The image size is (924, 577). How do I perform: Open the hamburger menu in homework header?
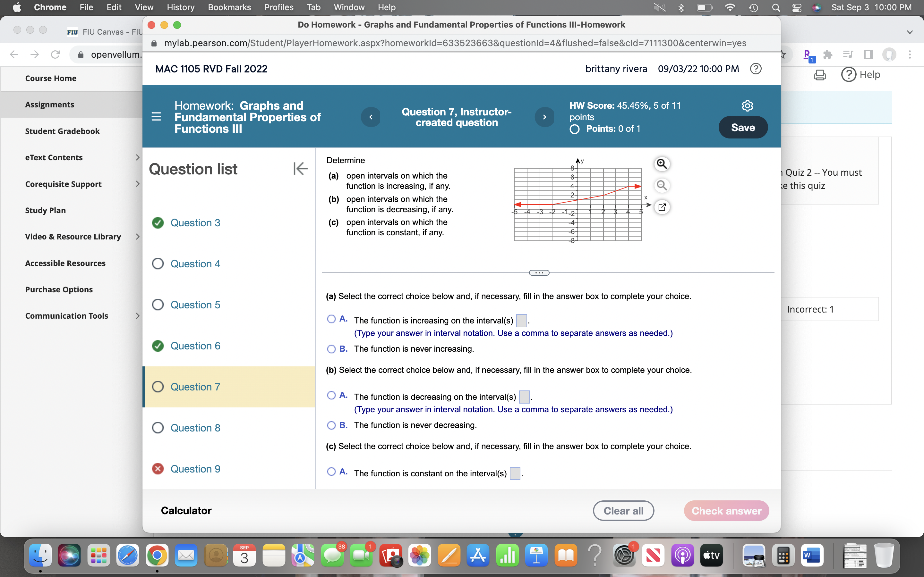click(x=156, y=116)
